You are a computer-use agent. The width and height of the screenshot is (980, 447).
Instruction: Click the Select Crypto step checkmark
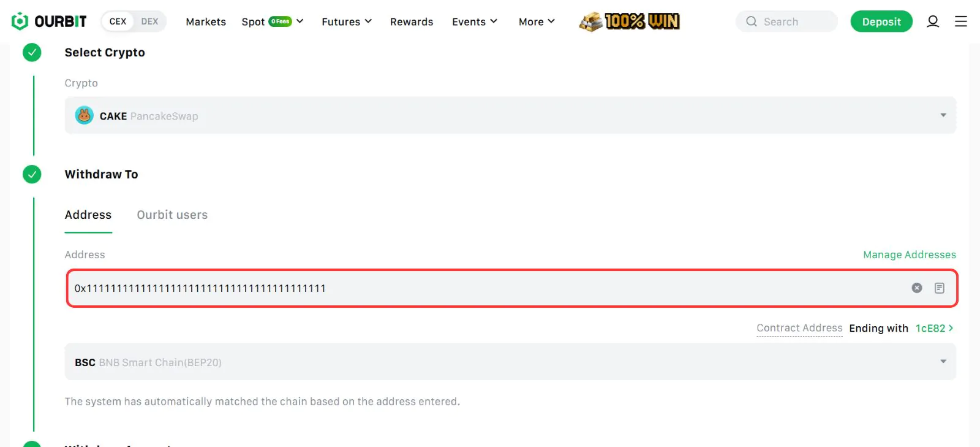[x=32, y=53]
